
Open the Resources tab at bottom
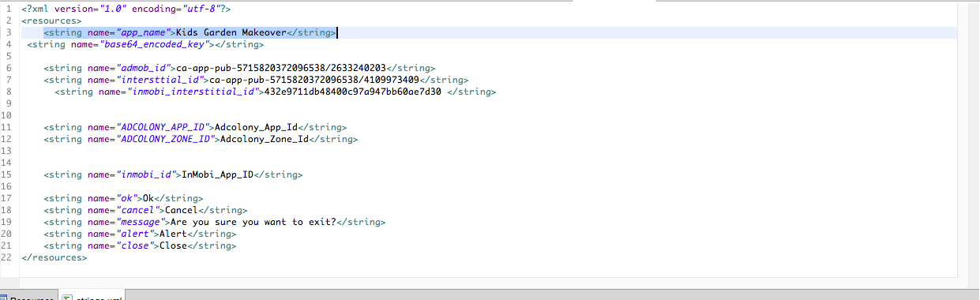coord(29,298)
